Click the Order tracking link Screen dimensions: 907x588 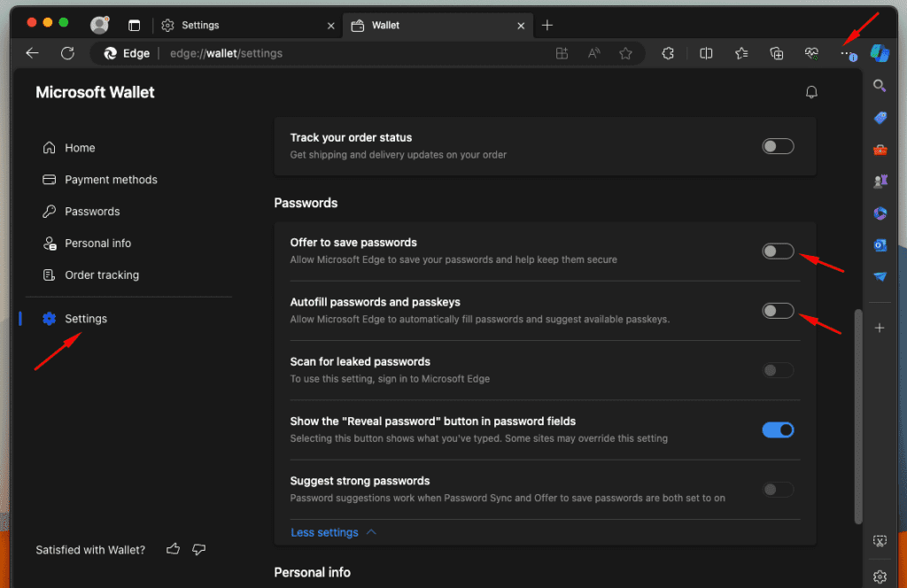coord(102,275)
